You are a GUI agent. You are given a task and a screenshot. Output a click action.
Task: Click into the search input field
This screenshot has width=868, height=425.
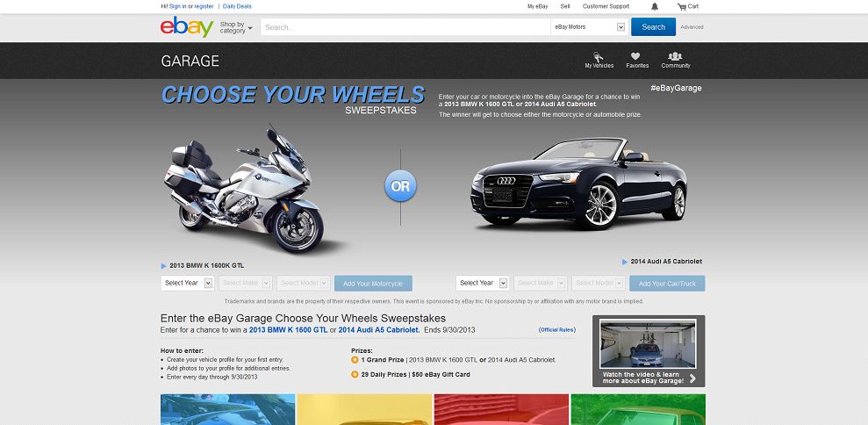click(405, 27)
